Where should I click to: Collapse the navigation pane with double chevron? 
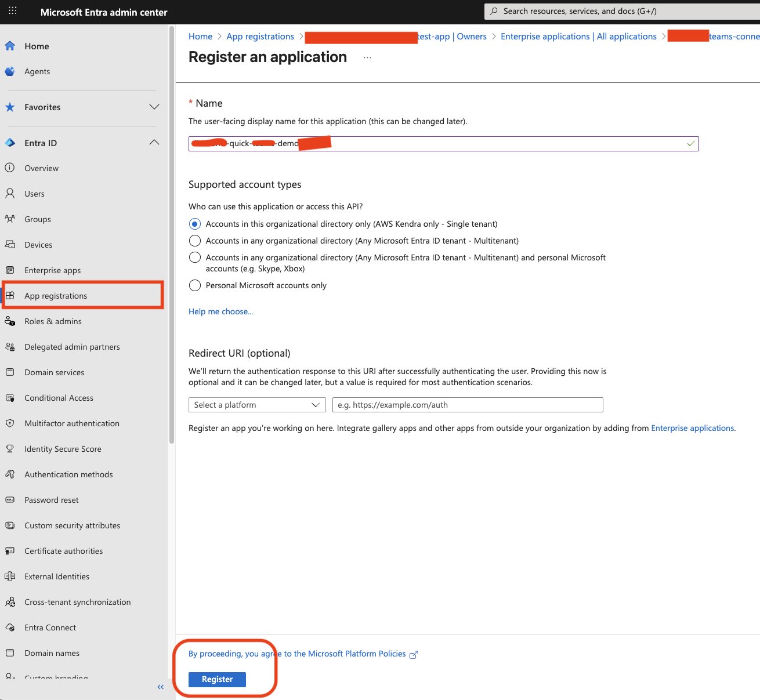[x=161, y=687]
